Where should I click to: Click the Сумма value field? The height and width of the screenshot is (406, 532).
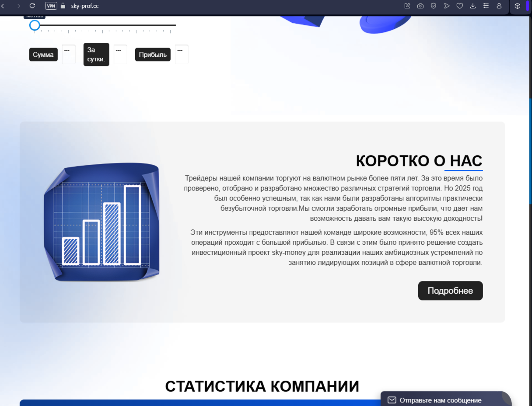pyautogui.click(x=69, y=54)
